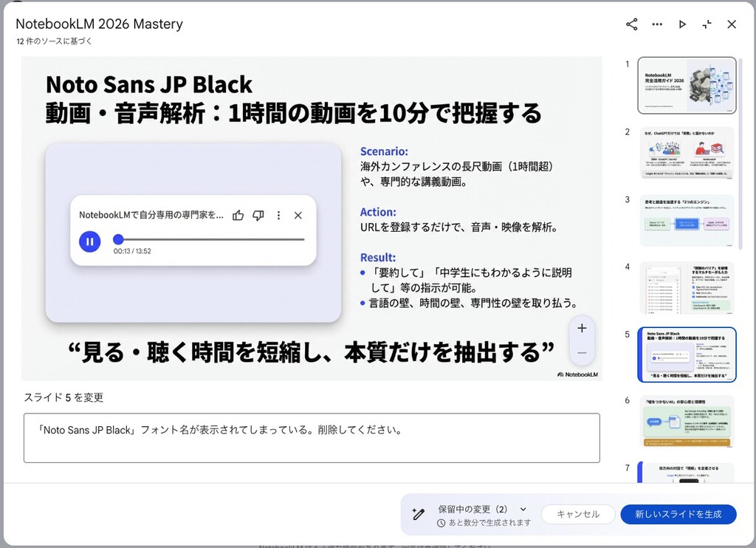Select the highlighted slide 5 thumbnail

(687, 355)
